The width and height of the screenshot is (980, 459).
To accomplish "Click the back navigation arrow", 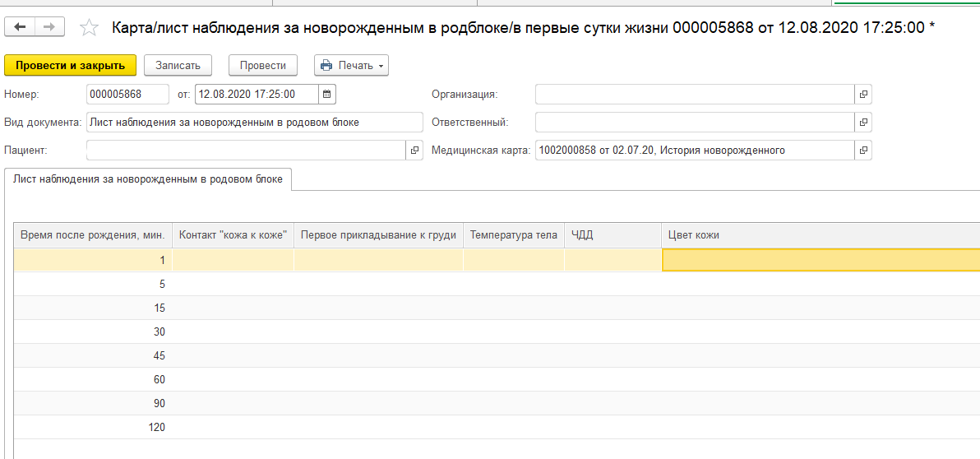I will [x=21, y=27].
